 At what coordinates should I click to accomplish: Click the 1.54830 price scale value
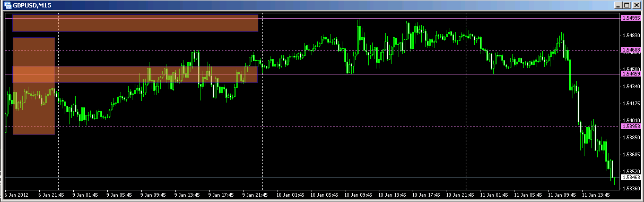click(x=631, y=36)
